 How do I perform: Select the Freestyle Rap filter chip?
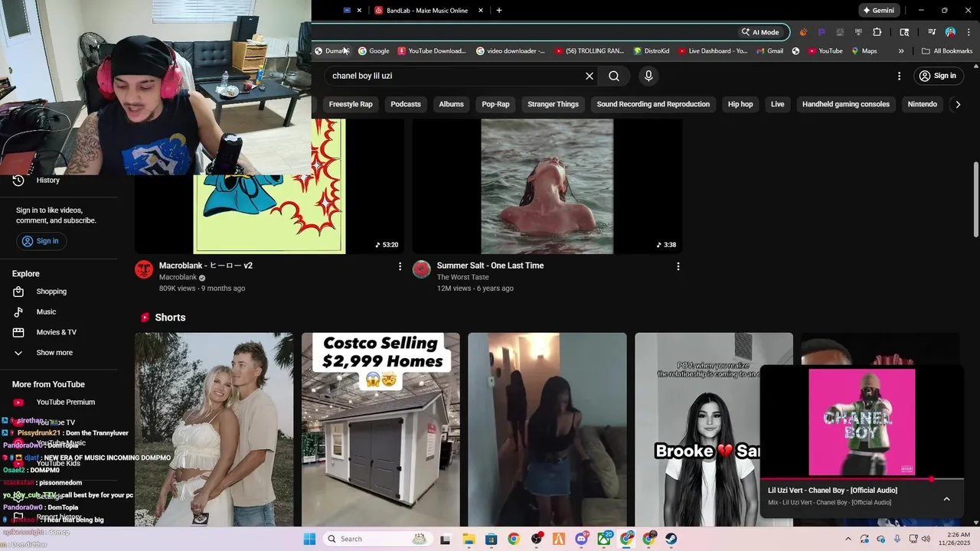[x=351, y=104]
